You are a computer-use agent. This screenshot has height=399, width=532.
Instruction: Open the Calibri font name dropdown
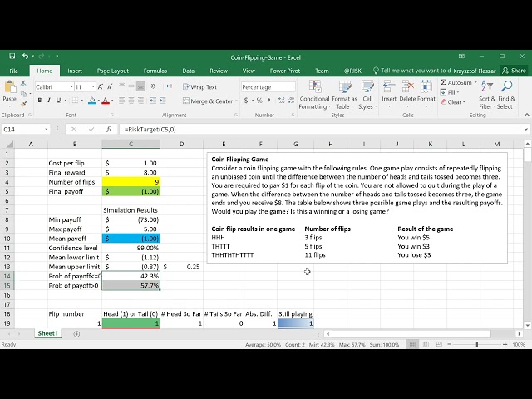coord(71,87)
